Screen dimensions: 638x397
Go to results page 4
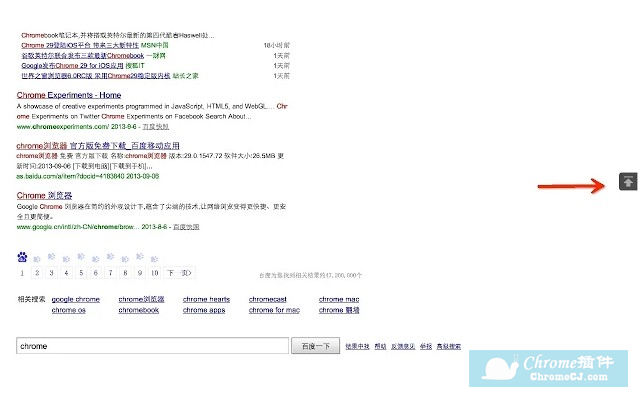click(x=66, y=273)
